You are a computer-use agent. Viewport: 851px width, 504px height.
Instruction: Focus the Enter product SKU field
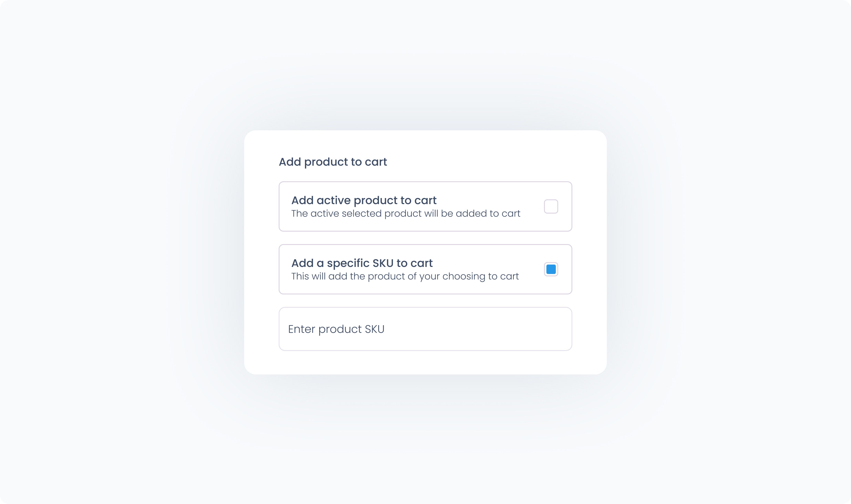pyautogui.click(x=425, y=329)
